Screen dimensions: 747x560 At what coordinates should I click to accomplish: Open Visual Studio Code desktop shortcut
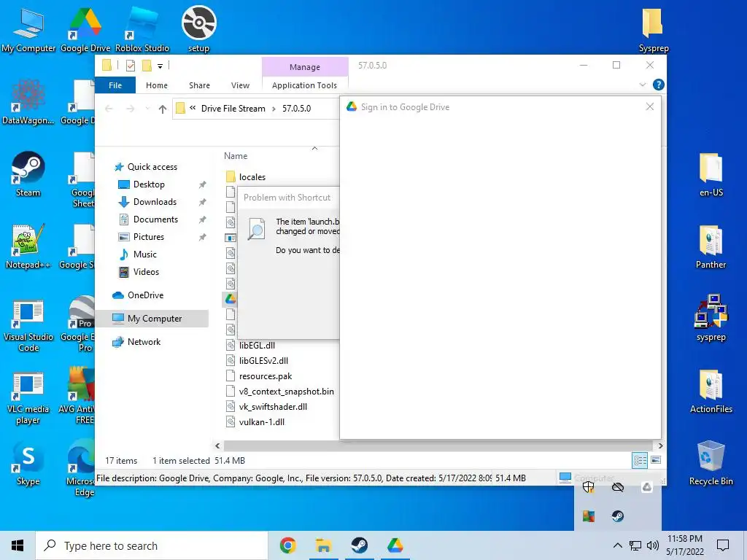click(28, 326)
